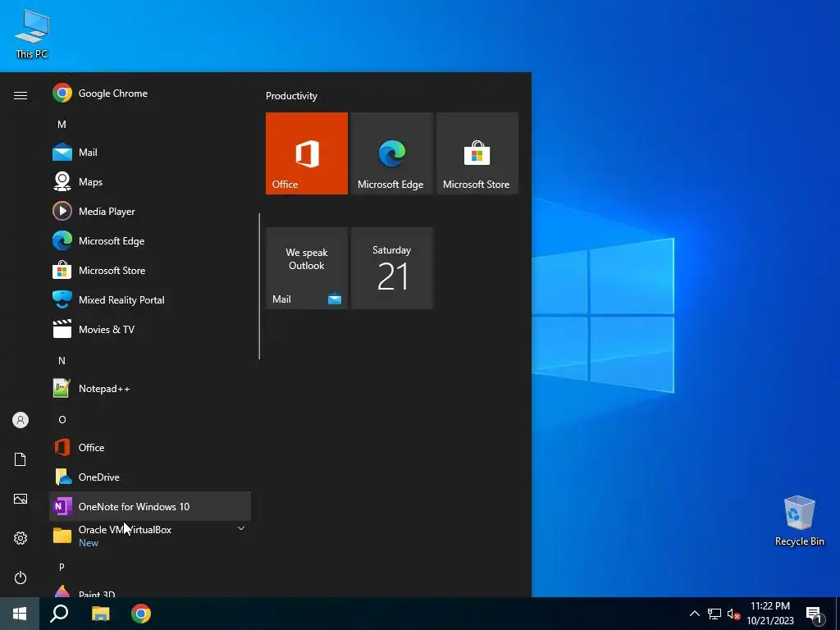Click the Productivity group title
The width and height of the screenshot is (840, 630).
[x=291, y=96]
